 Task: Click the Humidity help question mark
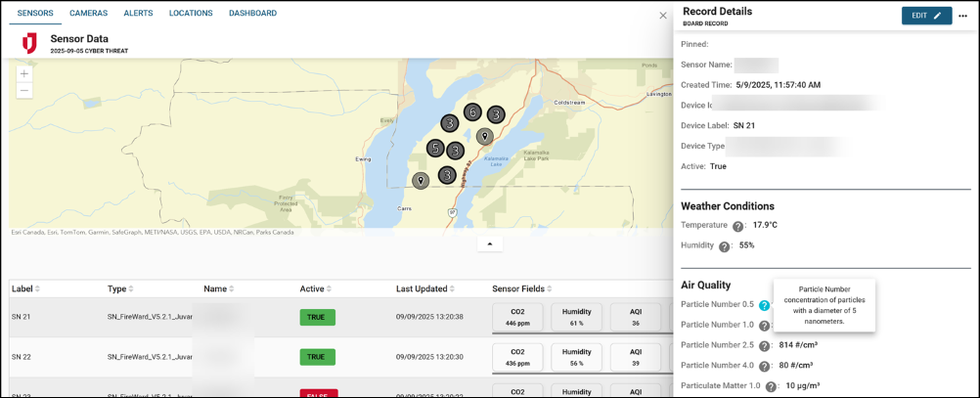click(725, 246)
